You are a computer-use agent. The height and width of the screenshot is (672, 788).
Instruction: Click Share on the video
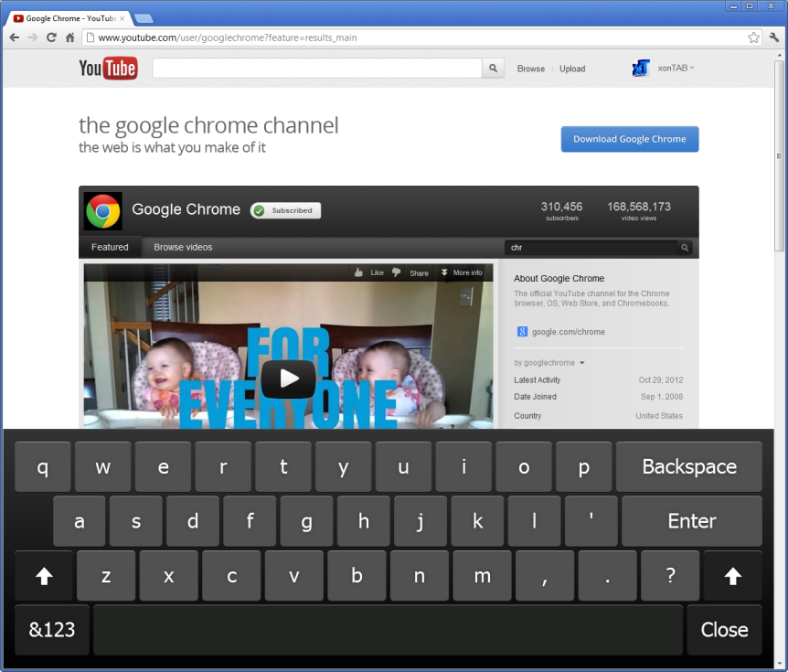(x=419, y=273)
